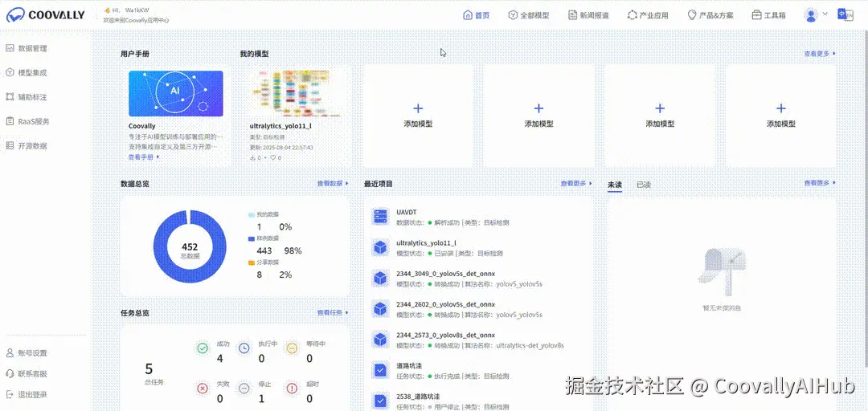Click the task icon beside 道路坑洼
Screen dimensions: 868x411
pos(379,371)
